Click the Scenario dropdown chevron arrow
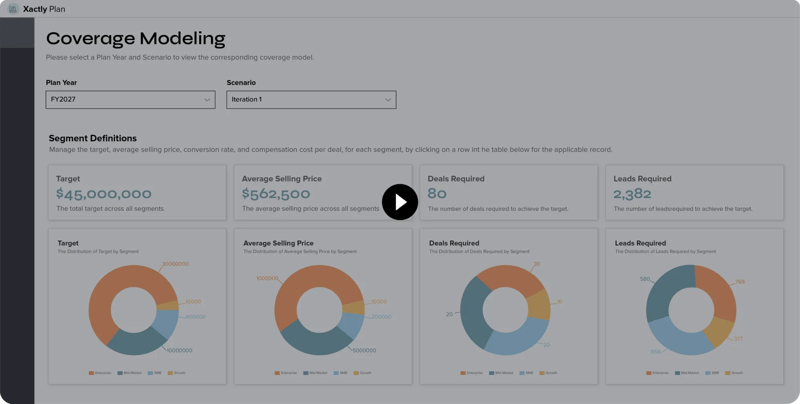 pos(388,100)
